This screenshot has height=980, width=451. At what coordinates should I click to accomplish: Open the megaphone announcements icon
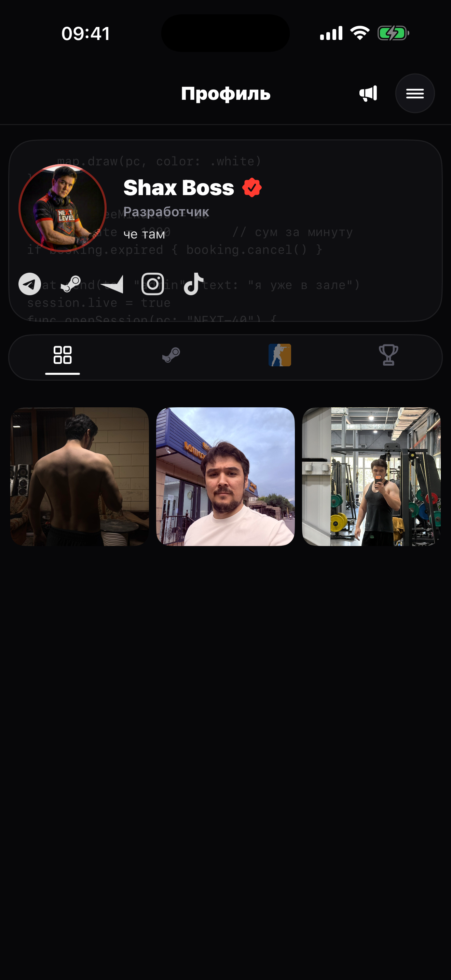pos(368,94)
